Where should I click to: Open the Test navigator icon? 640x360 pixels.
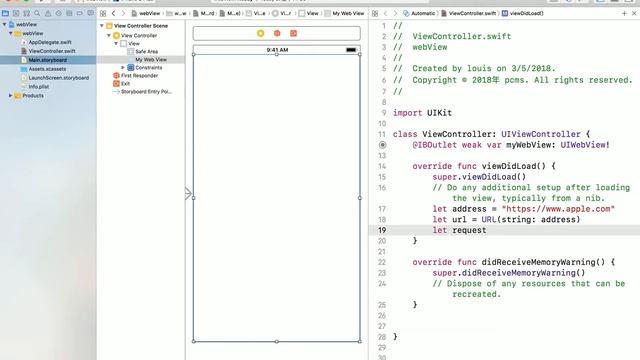58,13
